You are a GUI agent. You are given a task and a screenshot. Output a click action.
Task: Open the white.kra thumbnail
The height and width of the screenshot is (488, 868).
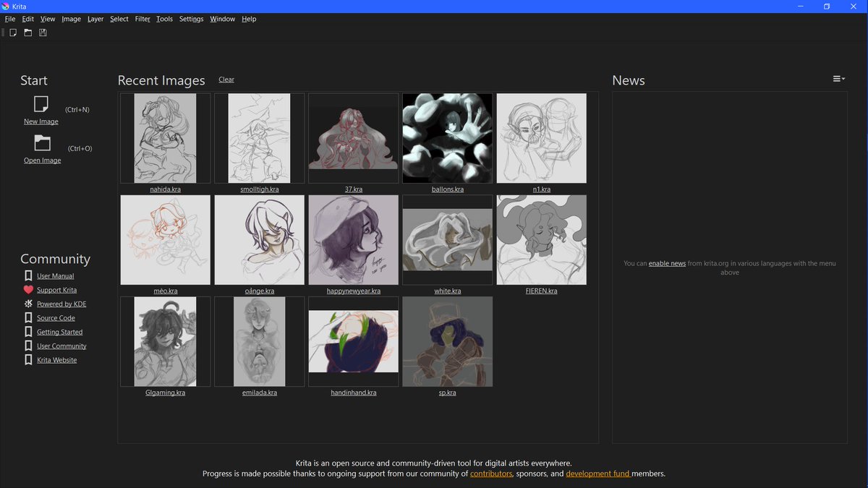click(x=447, y=240)
